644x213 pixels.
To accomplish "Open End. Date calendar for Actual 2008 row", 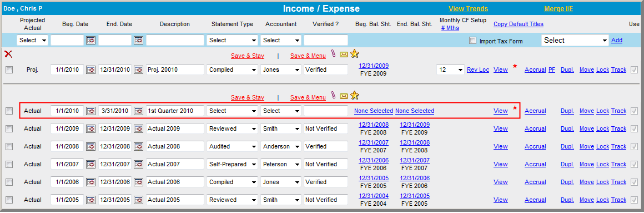I will (139, 146).
